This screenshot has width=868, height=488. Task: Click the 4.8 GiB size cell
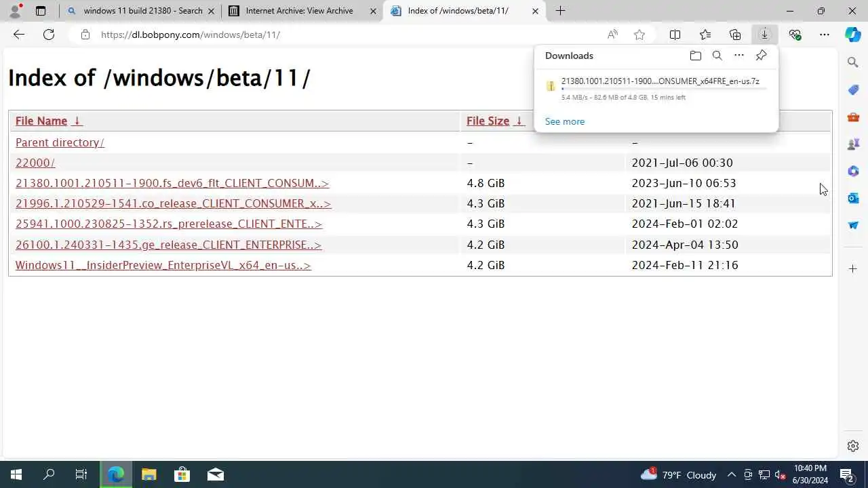point(486,183)
